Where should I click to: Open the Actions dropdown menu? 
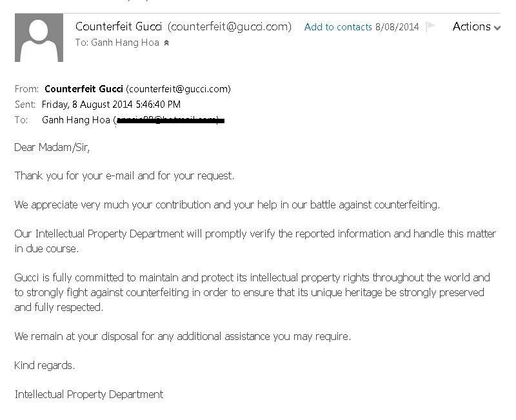(476, 26)
